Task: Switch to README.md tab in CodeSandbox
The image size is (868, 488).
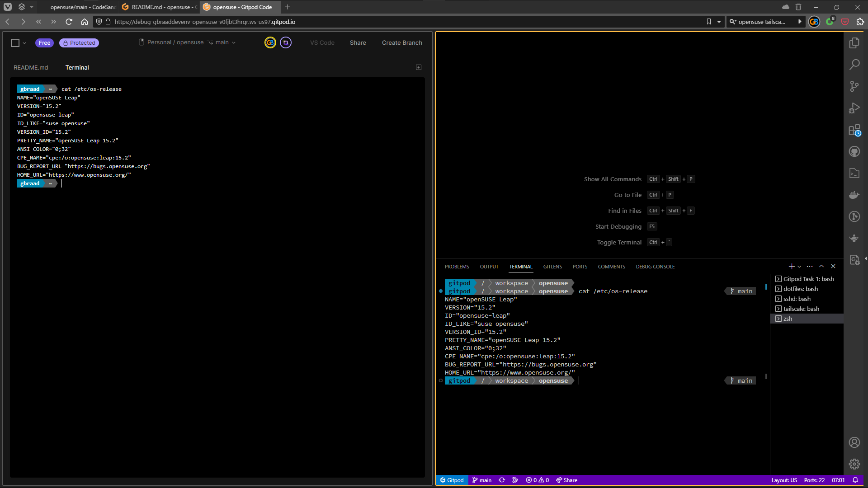Action: (31, 67)
